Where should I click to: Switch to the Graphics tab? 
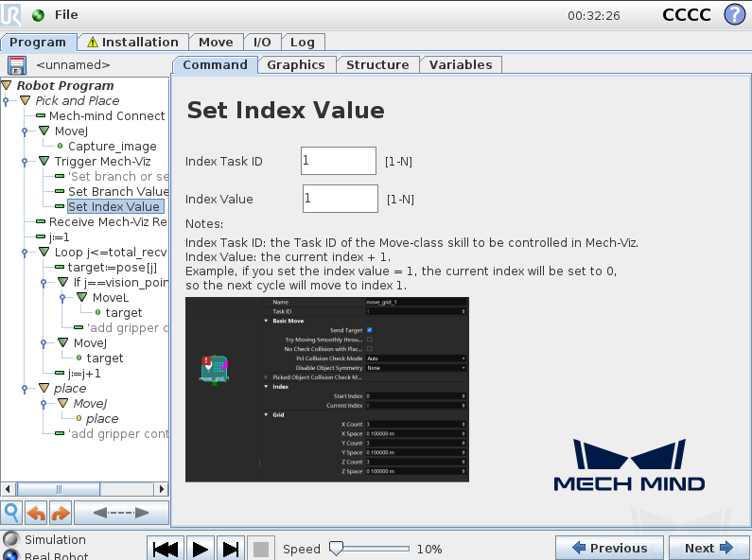tap(296, 64)
